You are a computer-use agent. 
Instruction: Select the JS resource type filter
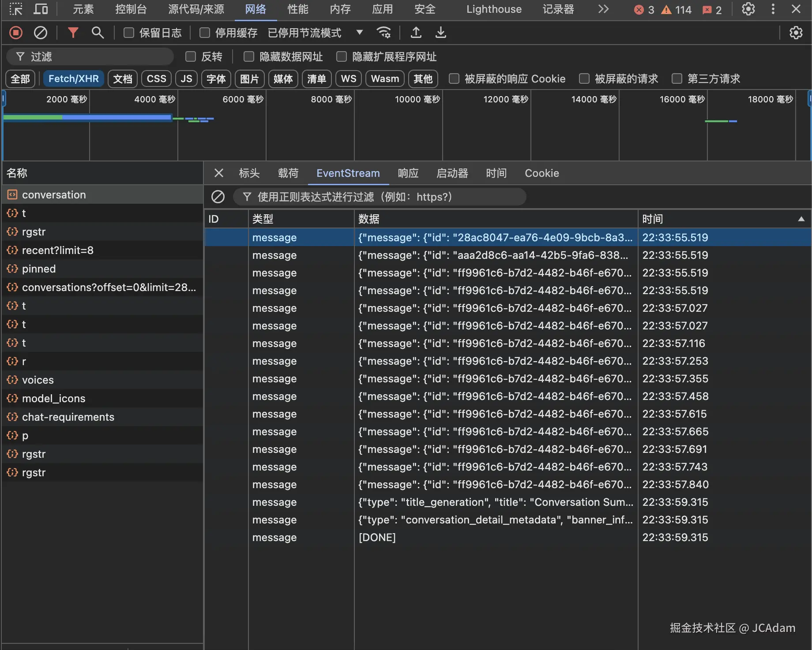186,79
